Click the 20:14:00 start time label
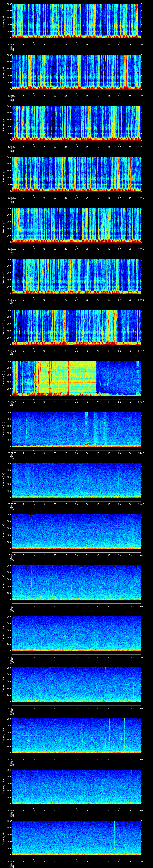Viewport: 153px width, 868px height. pos(12,44)
